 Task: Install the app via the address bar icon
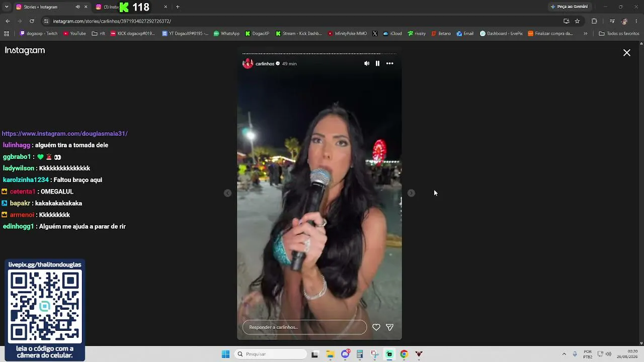(566, 21)
